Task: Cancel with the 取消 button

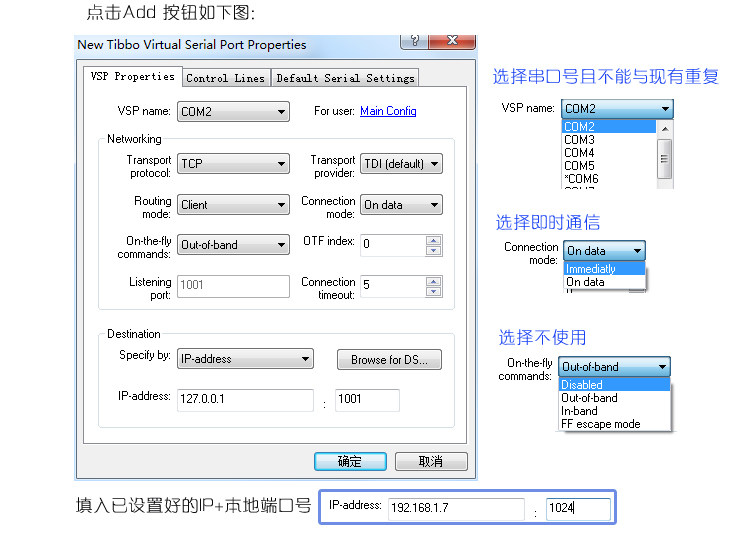Action: (x=431, y=461)
